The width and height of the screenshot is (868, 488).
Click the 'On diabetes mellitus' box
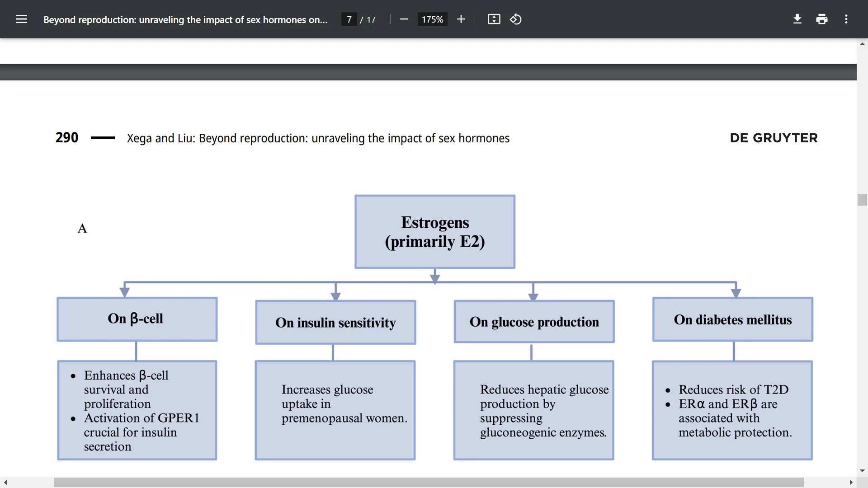(x=733, y=319)
